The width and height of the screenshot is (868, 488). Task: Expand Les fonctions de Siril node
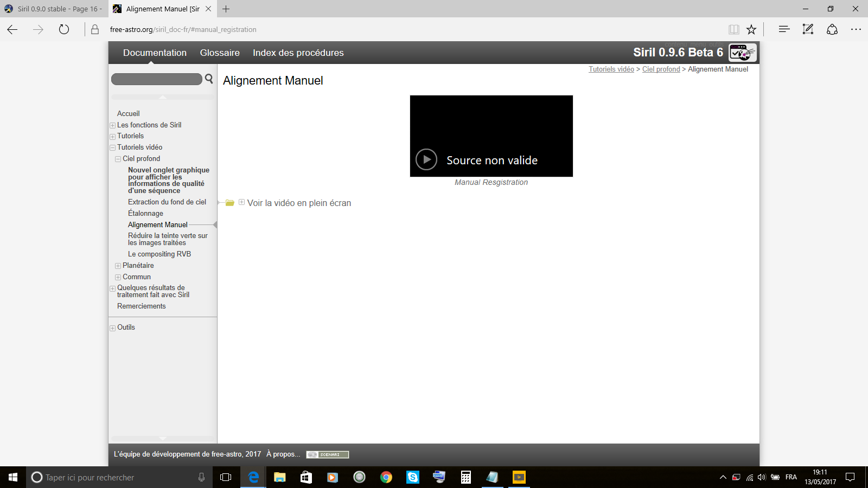pyautogui.click(x=112, y=125)
